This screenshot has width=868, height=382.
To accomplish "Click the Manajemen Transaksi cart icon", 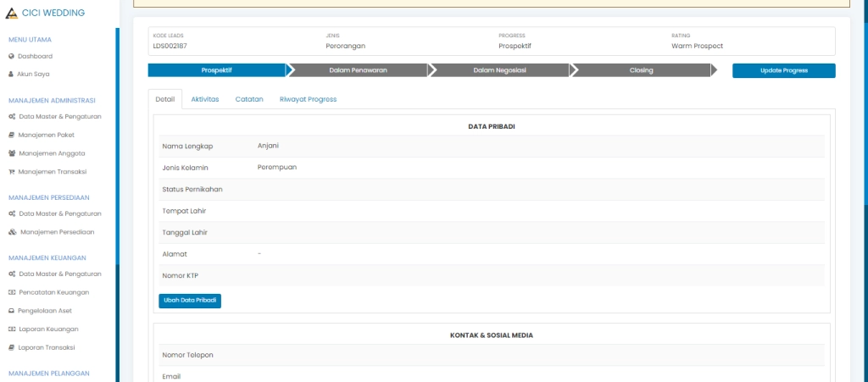I will point(12,172).
